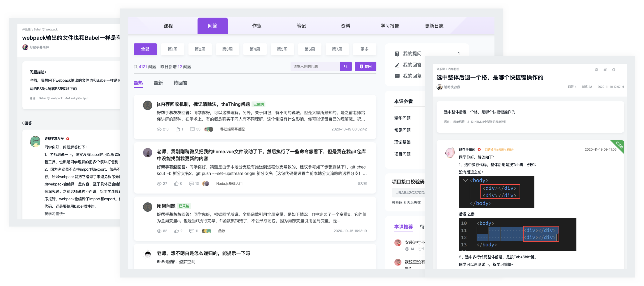Click the 我的提问 question-mark icon

click(x=397, y=54)
